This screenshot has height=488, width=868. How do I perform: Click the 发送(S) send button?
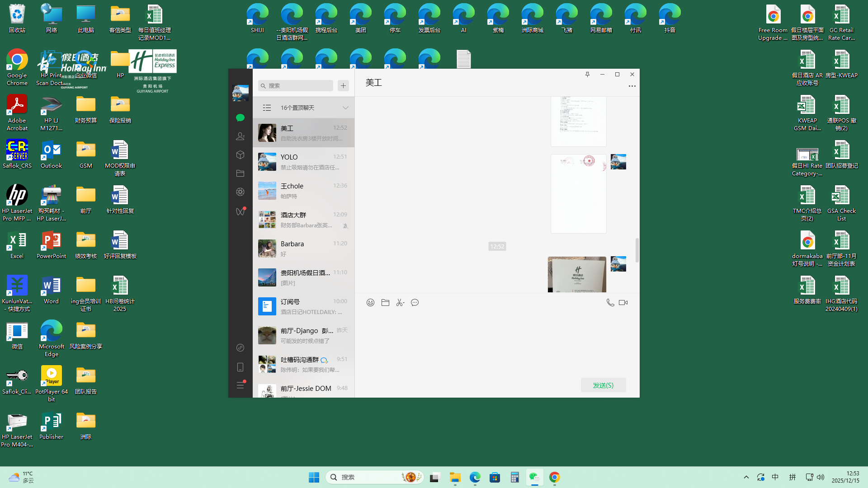coord(603,385)
